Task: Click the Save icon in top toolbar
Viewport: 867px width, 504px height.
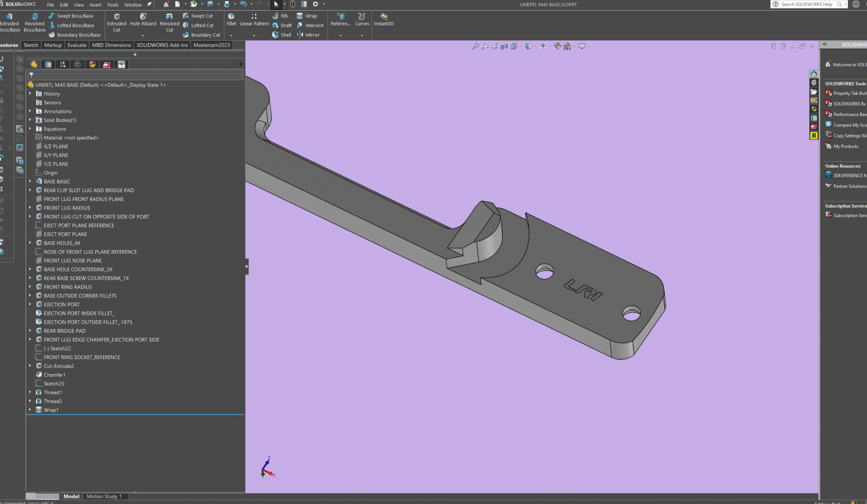Action: tap(210, 4)
